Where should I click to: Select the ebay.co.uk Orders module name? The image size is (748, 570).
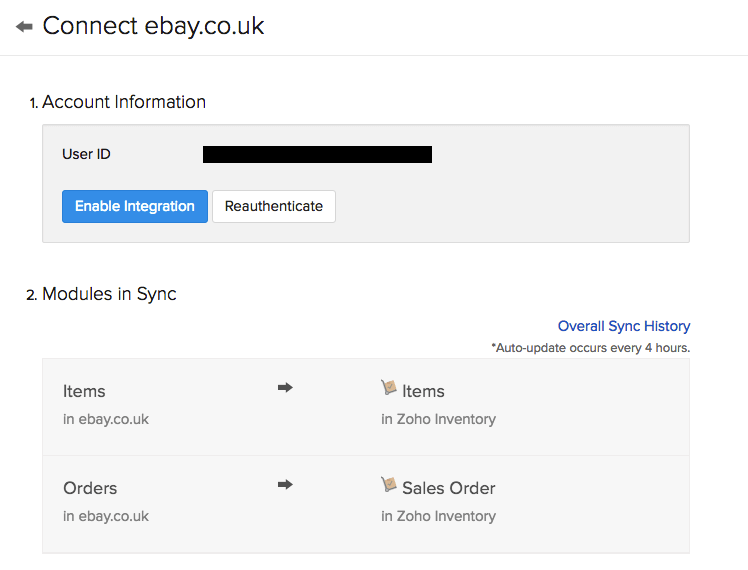coord(90,488)
